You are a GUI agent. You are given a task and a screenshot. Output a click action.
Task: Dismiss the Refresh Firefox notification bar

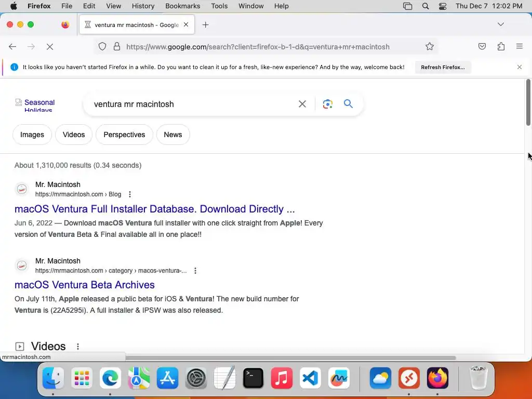[x=520, y=67]
